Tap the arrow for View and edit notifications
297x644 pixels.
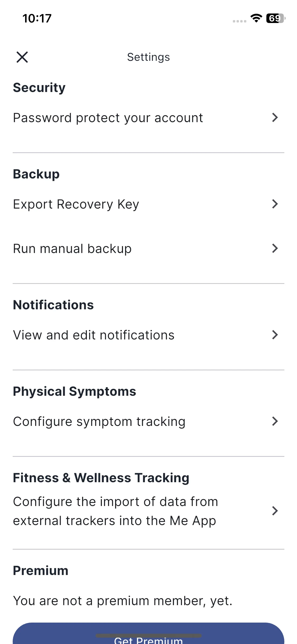click(275, 335)
